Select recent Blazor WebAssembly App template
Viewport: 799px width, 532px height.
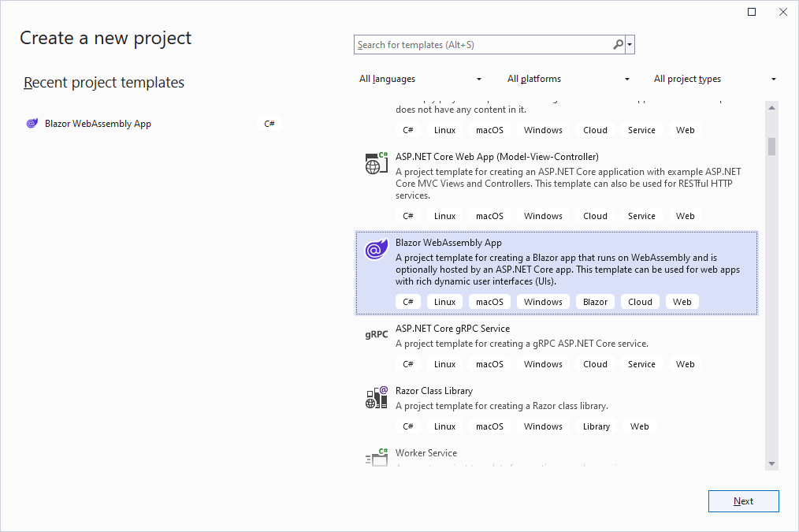tap(154, 123)
